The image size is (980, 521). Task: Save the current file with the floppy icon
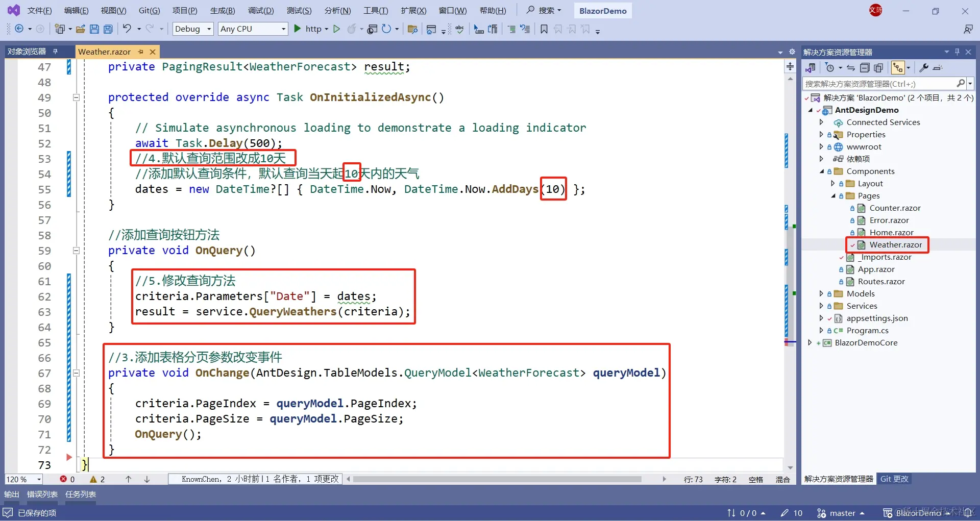point(94,29)
